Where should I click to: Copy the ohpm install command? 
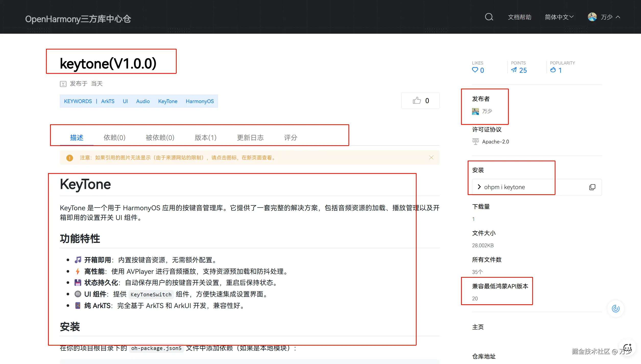click(592, 187)
